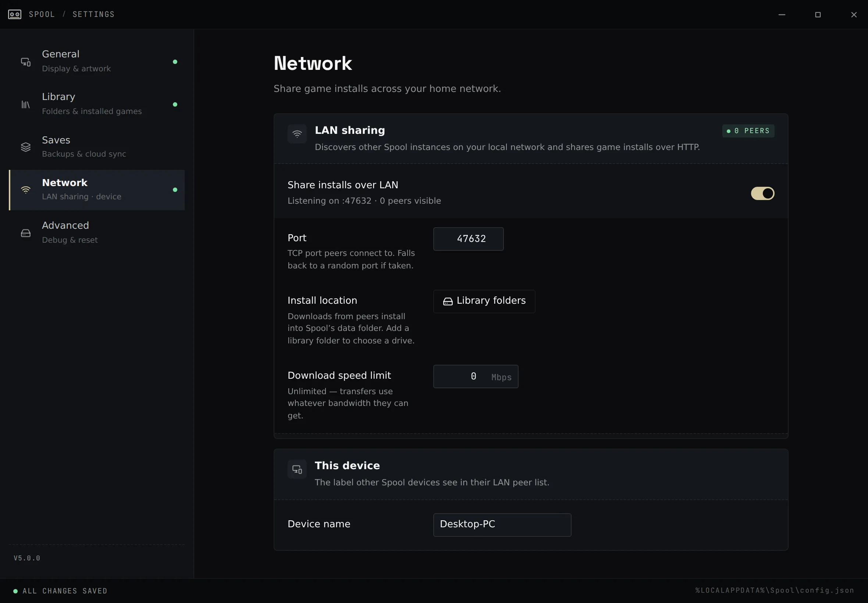Click the This device monitor icon
The image size is (868, 603).
(297, 469)
